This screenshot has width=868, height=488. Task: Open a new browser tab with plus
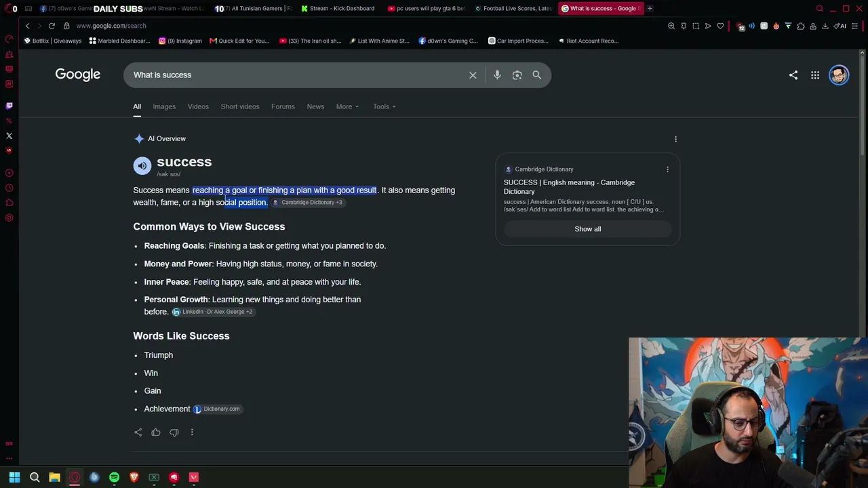pos(650,9)
